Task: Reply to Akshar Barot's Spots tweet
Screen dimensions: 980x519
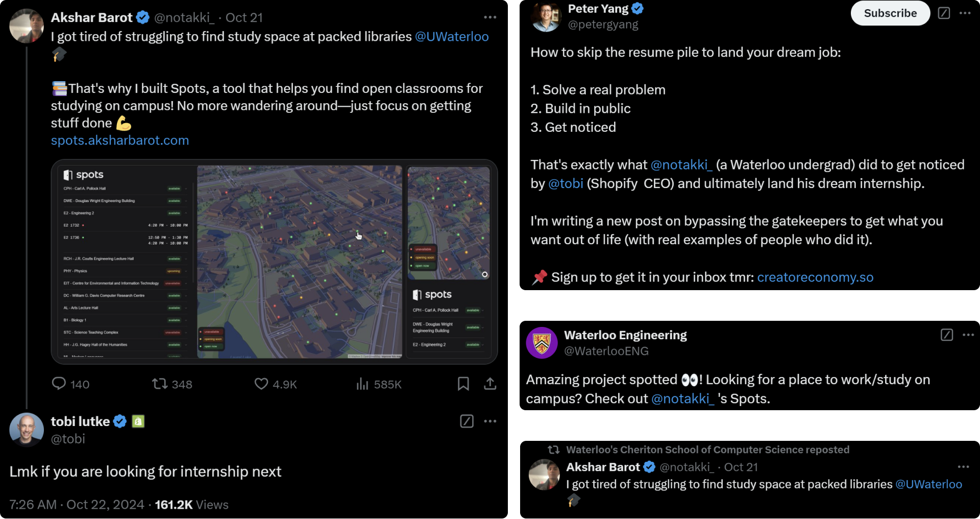Action: point(59,384)
